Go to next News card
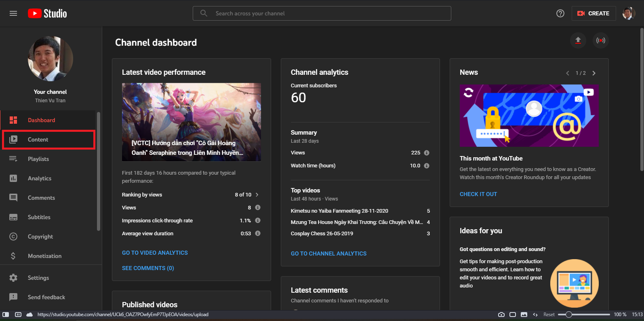Image resolution: width=644 pixels, height=321 pixels. [594, 73]
